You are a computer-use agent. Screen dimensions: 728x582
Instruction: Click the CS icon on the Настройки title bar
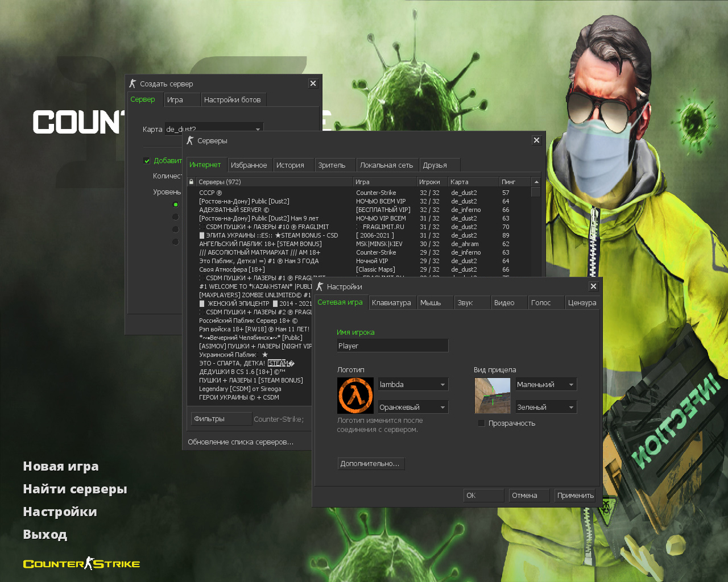[320, 286]
